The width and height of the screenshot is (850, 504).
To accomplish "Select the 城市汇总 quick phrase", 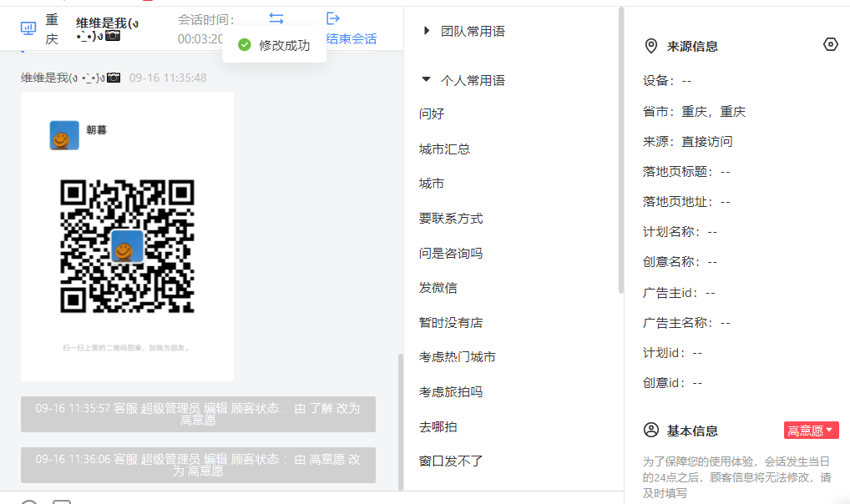I will 444,149.
